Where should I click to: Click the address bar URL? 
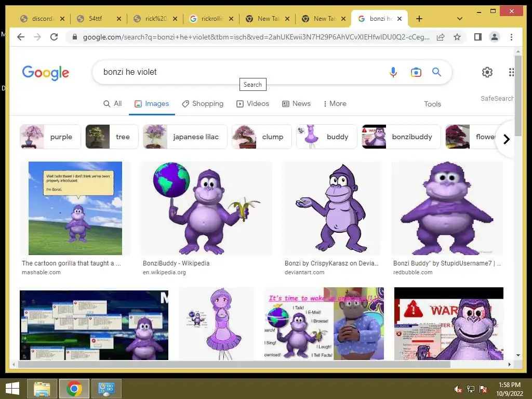tap(256, 37)
